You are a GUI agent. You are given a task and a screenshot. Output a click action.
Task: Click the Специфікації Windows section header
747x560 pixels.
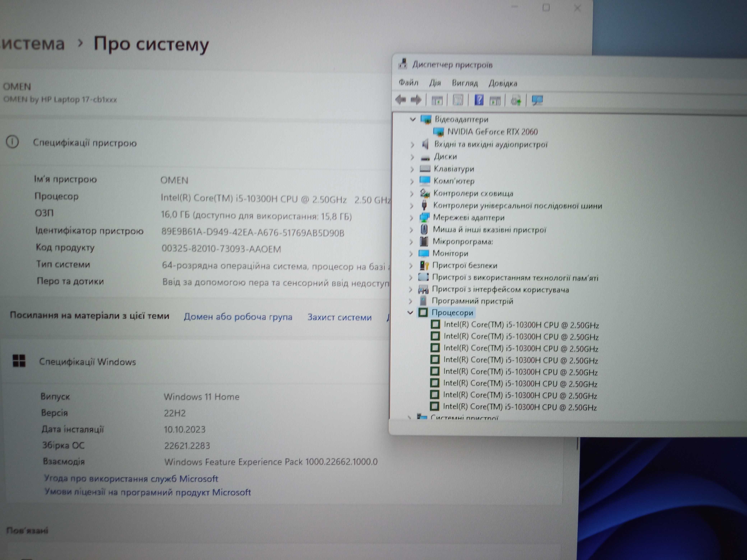coord(87,361)
